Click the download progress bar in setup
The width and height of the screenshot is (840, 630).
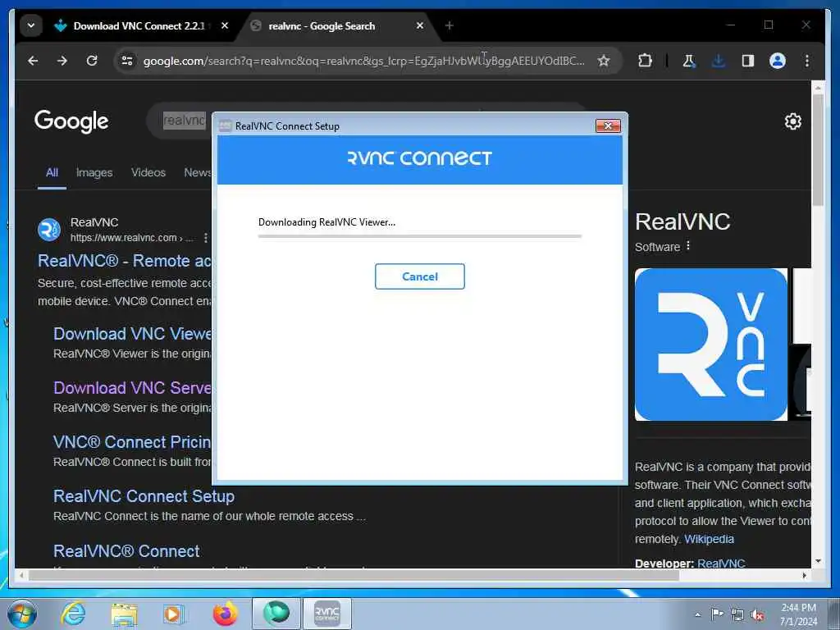[x=419, y=235]
